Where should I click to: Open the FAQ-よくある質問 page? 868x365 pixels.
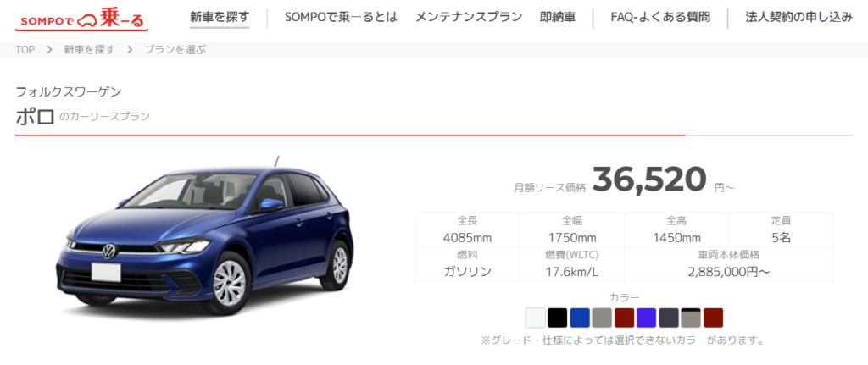pos(660,17)
